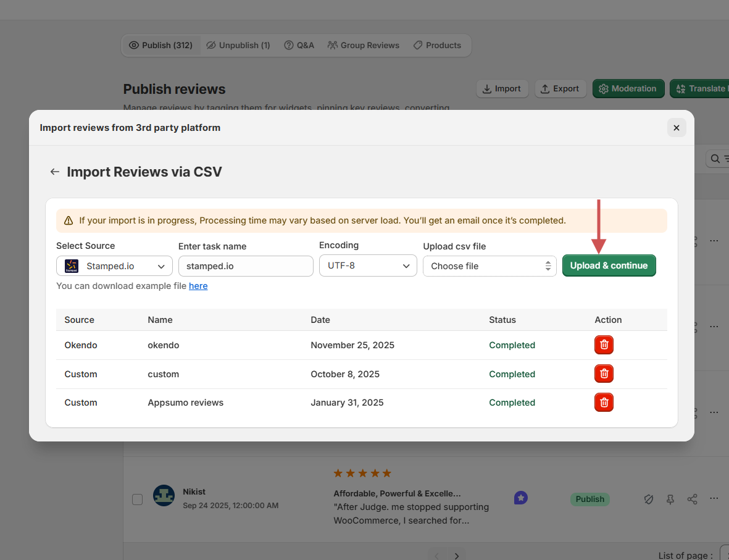Pin the Nikist review

[670, 499]
